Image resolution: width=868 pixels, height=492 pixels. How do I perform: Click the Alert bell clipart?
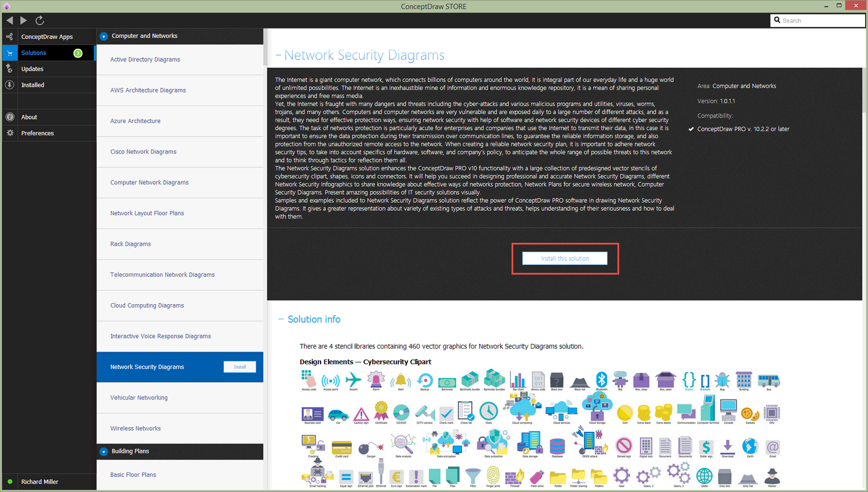pyautogui.click(x=400, y=380)
